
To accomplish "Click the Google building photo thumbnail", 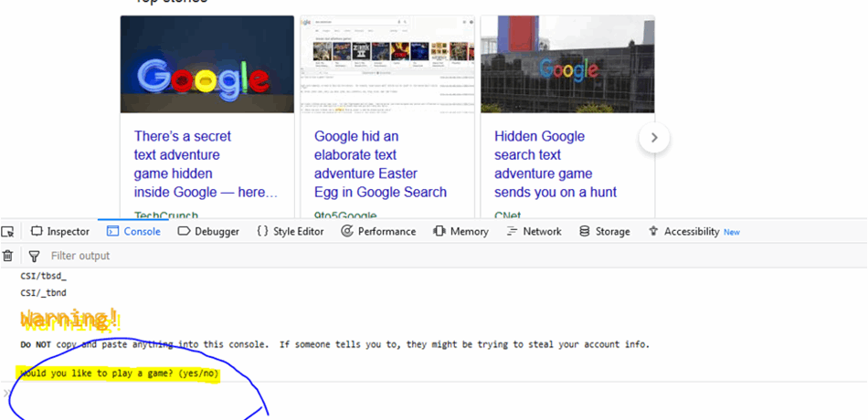I will (567, 64).
